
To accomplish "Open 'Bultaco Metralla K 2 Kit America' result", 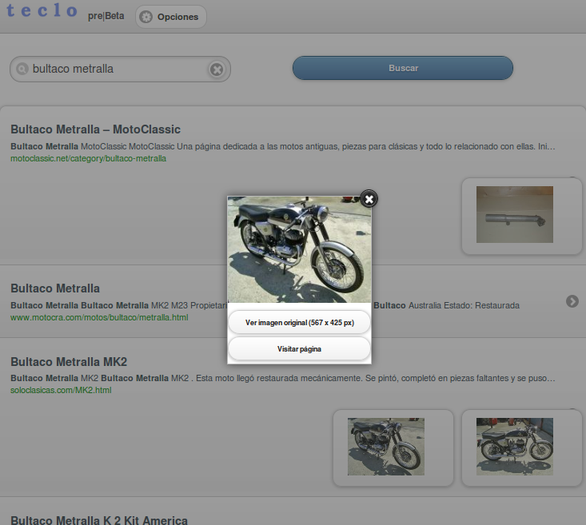I will tap(99, 520).
